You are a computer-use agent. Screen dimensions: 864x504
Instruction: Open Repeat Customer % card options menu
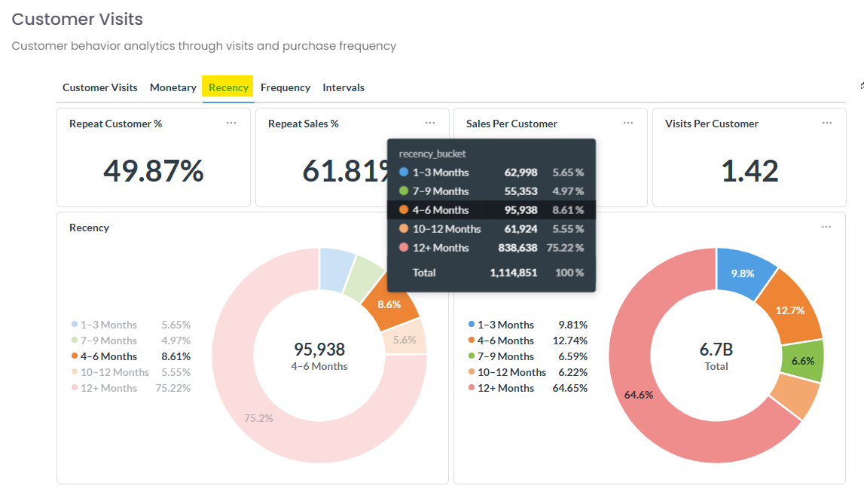click(x=231, y=123)
